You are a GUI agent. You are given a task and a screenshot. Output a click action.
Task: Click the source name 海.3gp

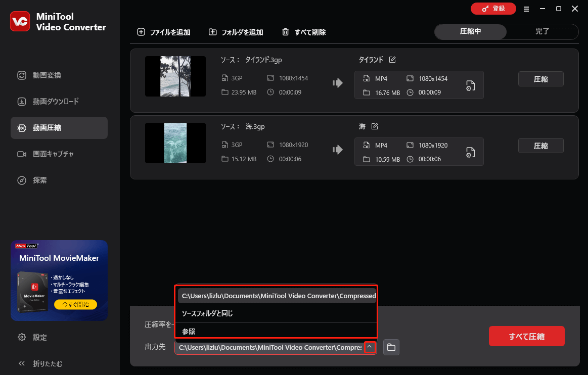[x=255, y=126]
